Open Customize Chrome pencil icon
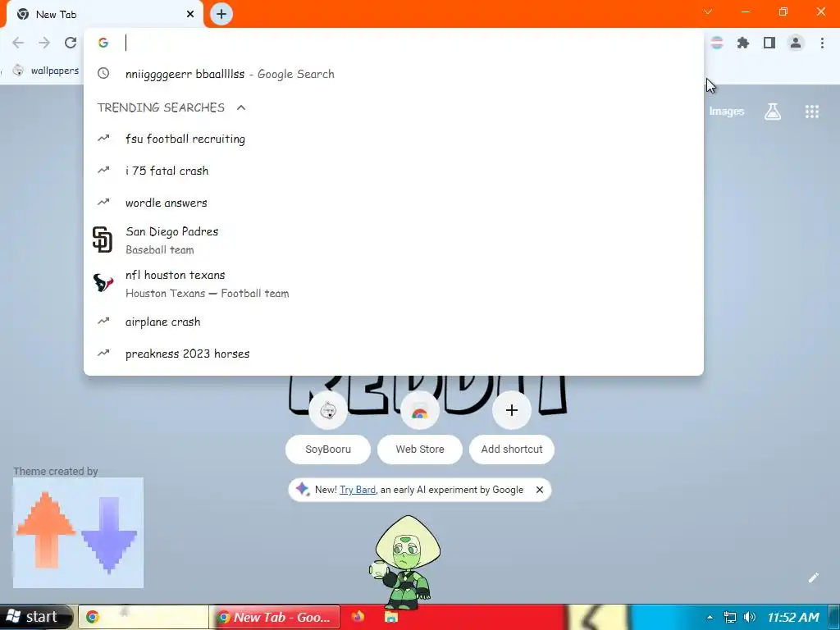Viewport: 840px width, 630px height. (x=813, y=577)
